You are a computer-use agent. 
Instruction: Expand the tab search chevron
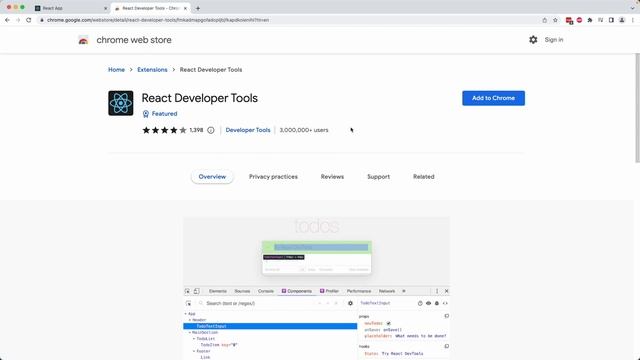pos(632,8)
